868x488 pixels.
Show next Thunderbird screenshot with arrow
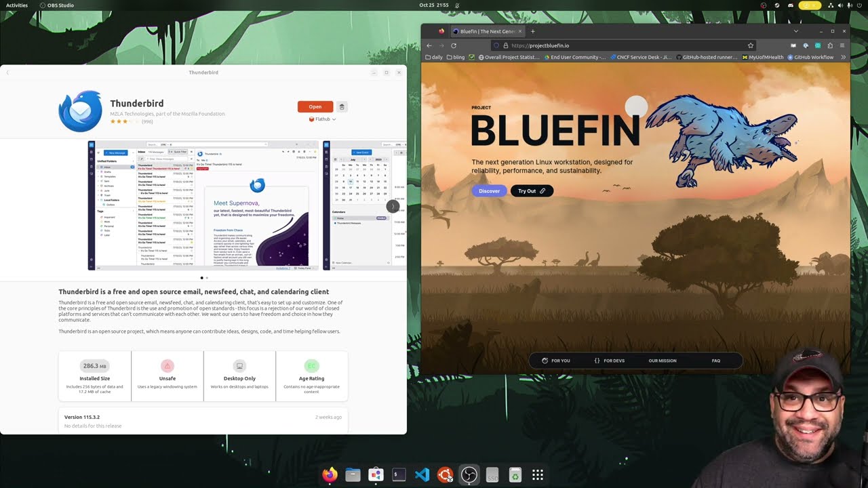point(393,206)
